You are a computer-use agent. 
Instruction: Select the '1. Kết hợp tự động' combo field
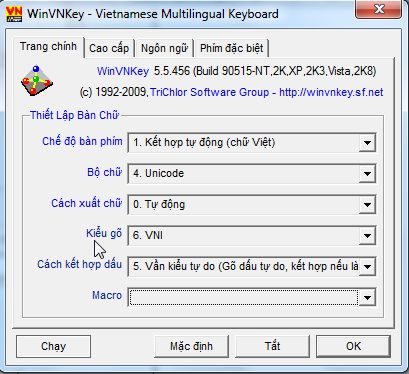point(252,143)
